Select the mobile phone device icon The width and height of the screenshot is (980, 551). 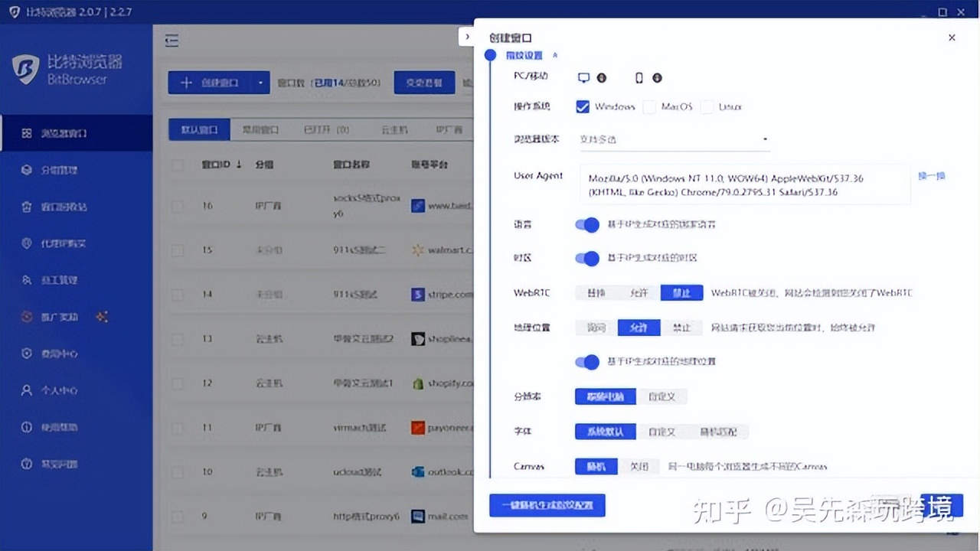tap(639, 78)
